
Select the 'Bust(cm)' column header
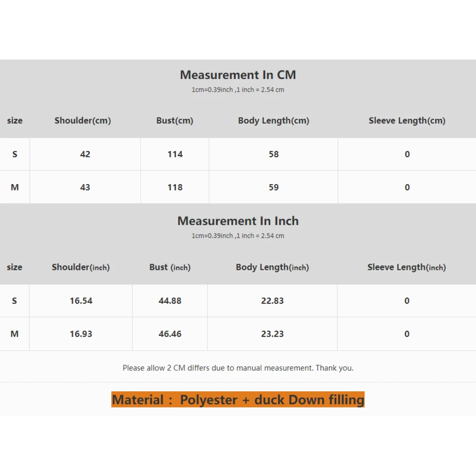tap(175, 120)
